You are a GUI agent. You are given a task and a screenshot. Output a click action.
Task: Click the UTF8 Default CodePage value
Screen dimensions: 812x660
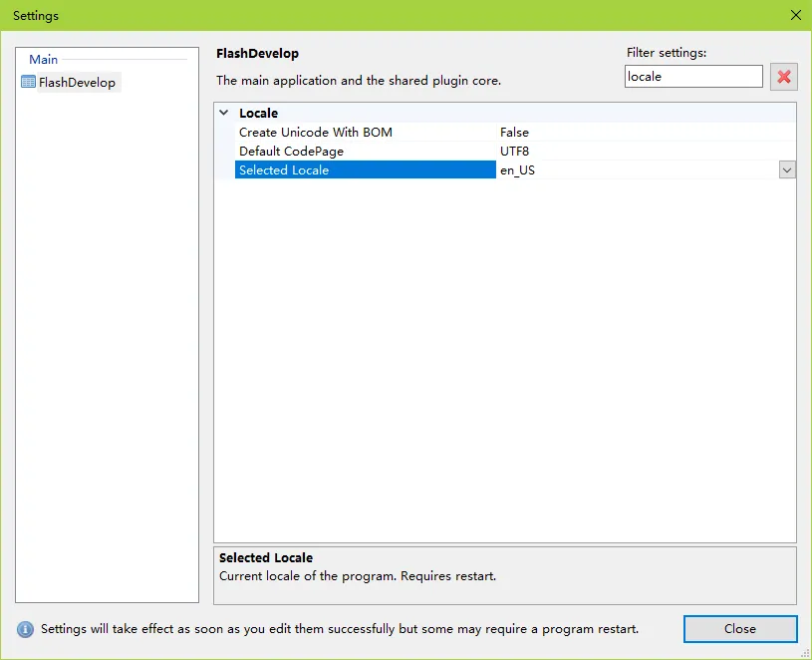pos(638,152)
